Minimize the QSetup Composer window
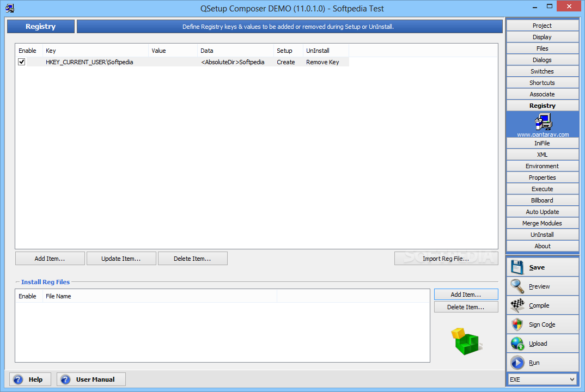Screen dimensions: 585x392 point(535,7)
